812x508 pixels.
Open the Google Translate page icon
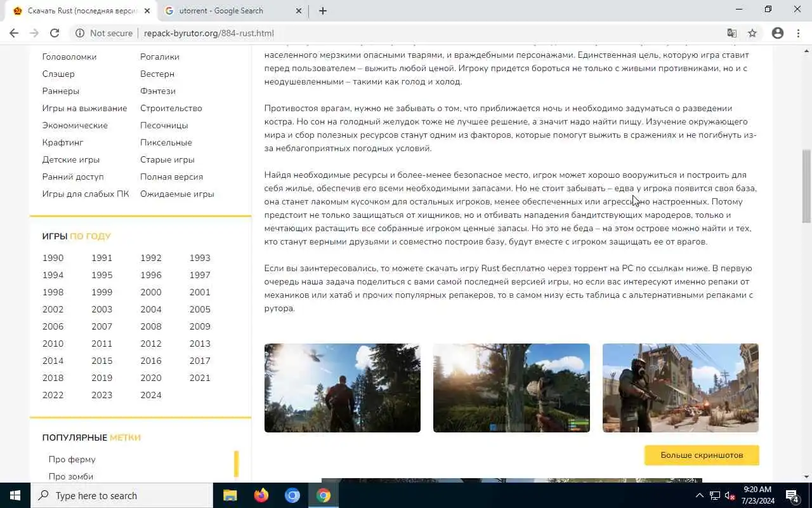[732, 33]
